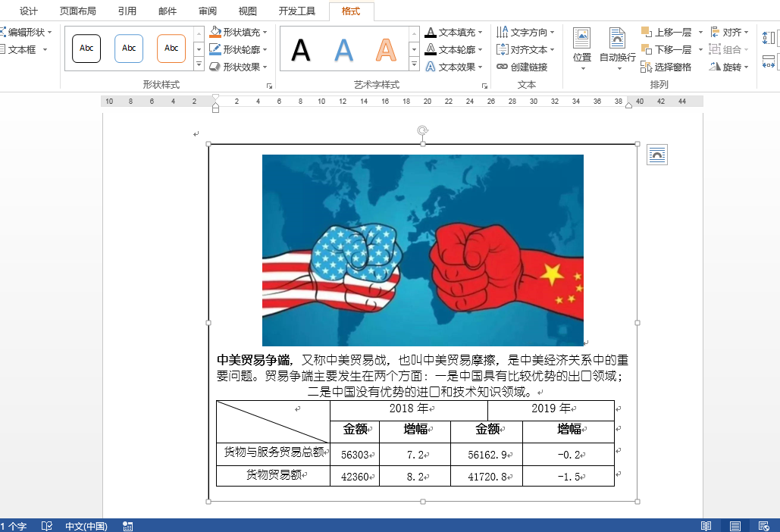Open the 形状样式 group dialog launcher
The image size is (780, 532).
269,86
